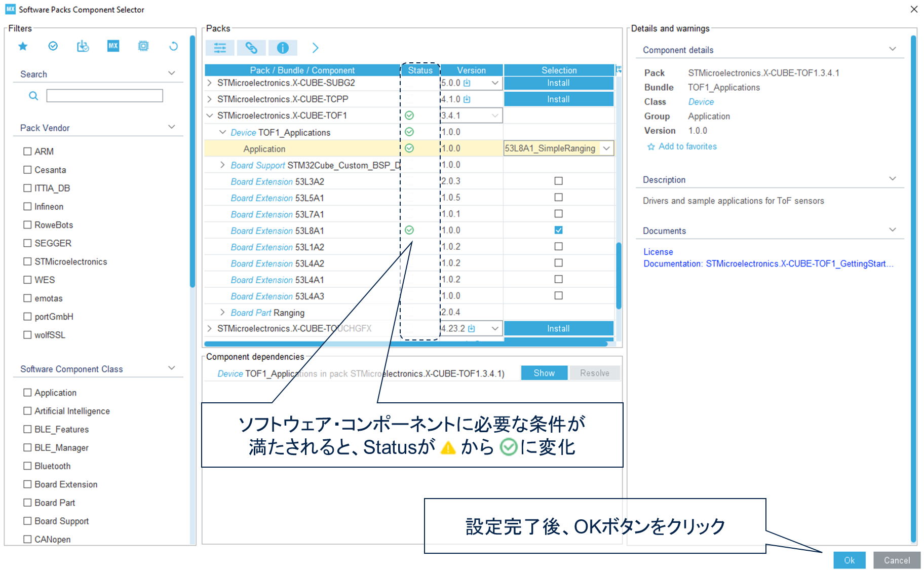Click the search magnifier icon
Screen dimensions: 924x570
33,96
